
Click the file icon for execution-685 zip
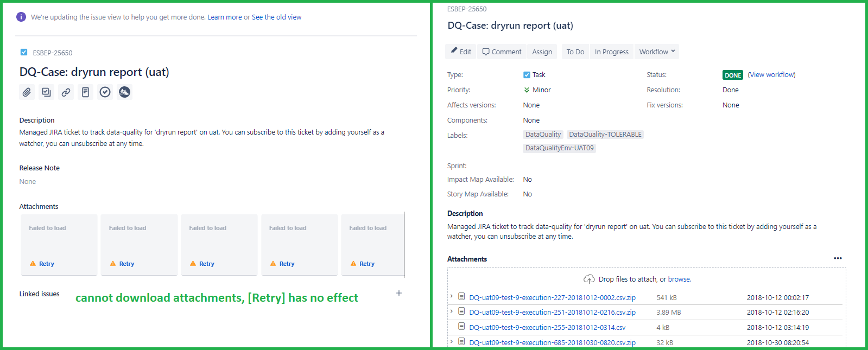point(461,341)
